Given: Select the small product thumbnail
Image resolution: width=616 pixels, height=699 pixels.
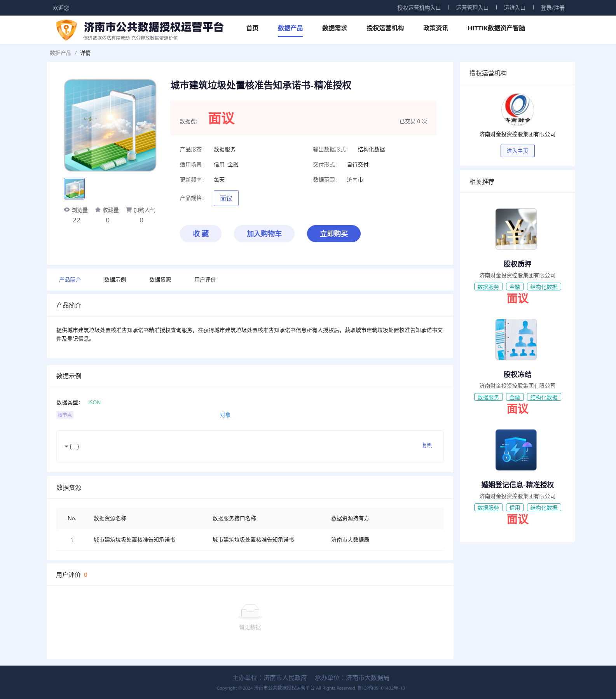Looking at the screenshot, I should pos(74,189).
